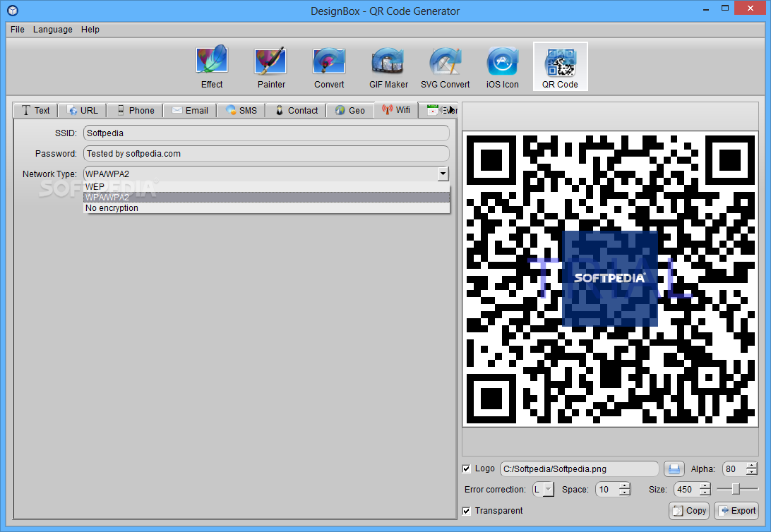This screenshot has width=771, height=532.
Task: Choose WPA/WPA2 in the dropdown list
Action: coord(266,198)
